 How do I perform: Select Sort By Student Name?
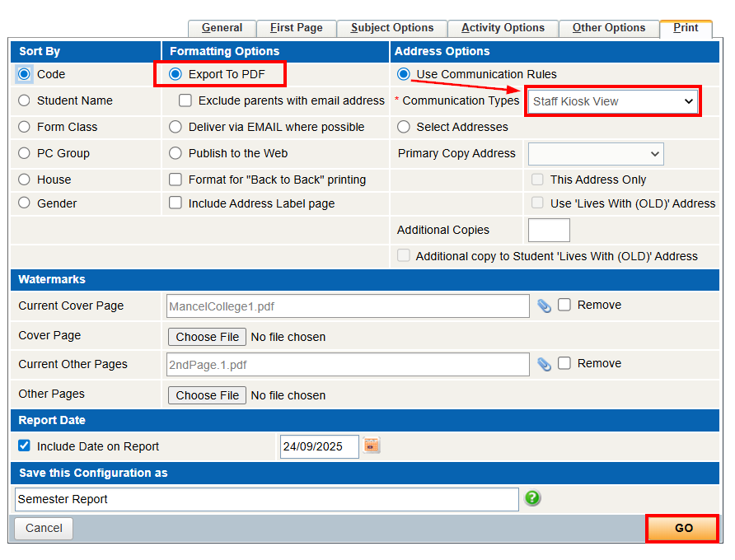pos(24,100)
